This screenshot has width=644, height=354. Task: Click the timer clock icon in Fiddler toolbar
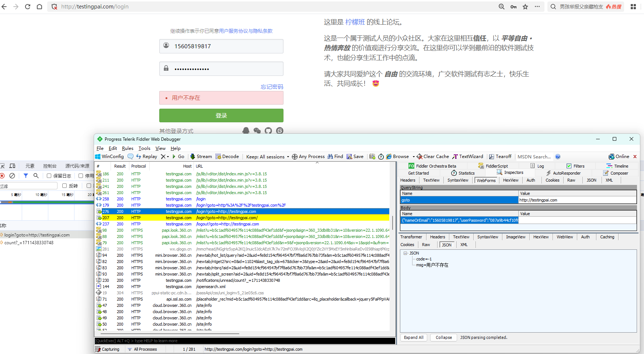click(381, 157)
